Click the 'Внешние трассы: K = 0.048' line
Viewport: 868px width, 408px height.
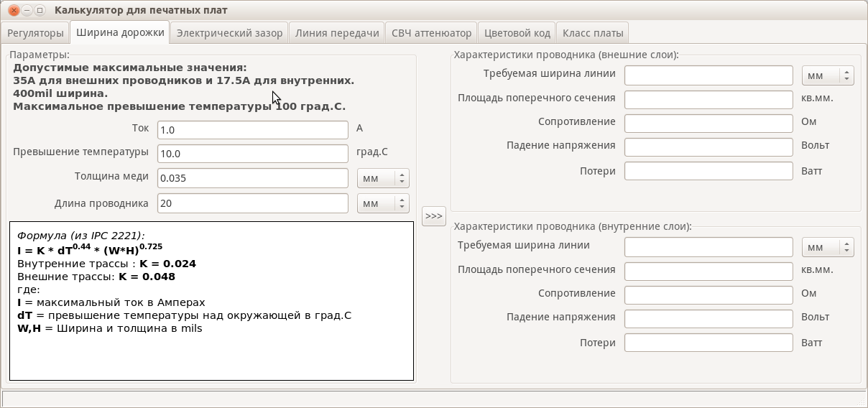[x=96, y=277]
